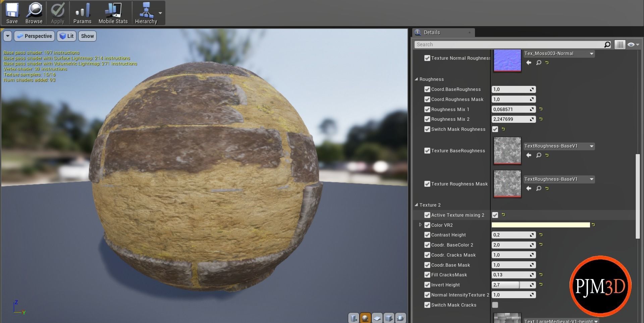Click the Texture BaseRoughness thumbnail

click(x=507, y=151)
